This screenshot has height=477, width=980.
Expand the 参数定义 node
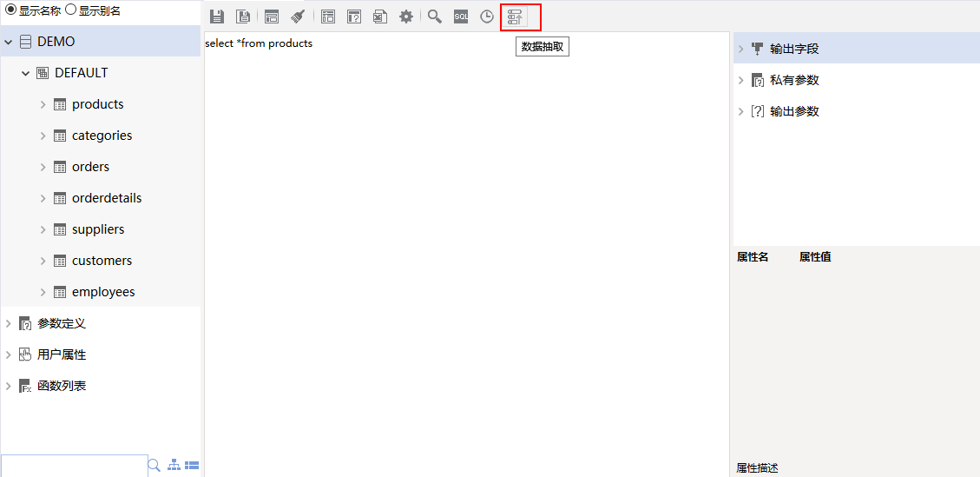tap(8, 323)
